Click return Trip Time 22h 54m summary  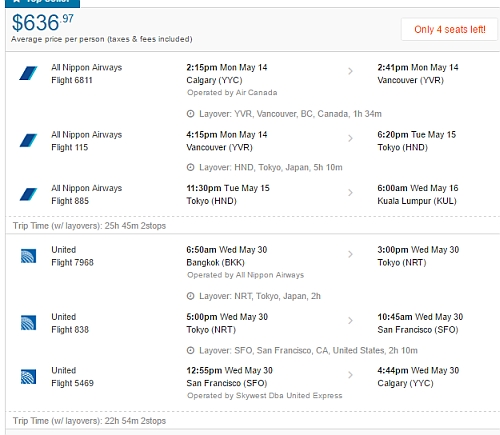pyautogui.click(x=89, y=421)
